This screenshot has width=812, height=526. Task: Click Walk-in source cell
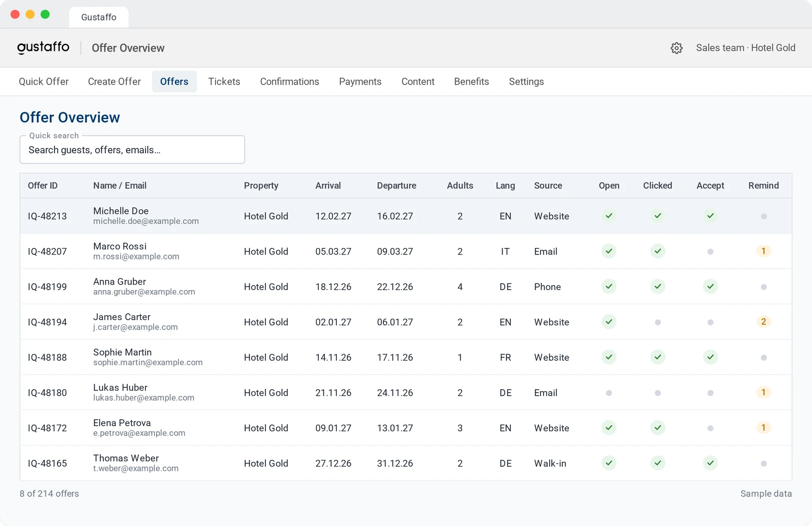[x=550, y=463]
